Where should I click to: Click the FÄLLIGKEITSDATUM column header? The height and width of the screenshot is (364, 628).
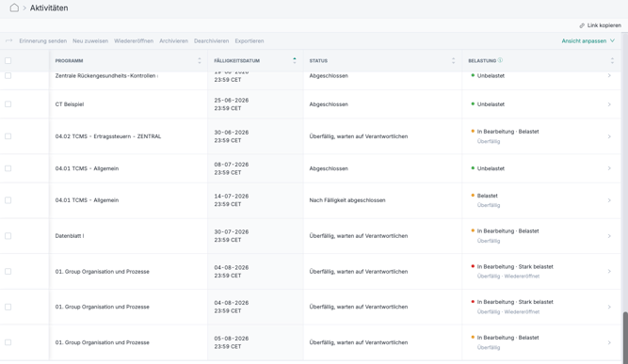click(x=236, y=61)
